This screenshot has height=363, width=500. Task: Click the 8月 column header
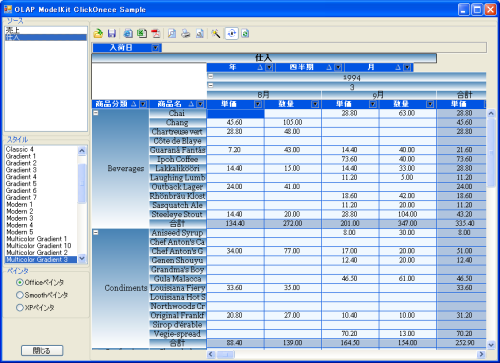click(264, 95)
